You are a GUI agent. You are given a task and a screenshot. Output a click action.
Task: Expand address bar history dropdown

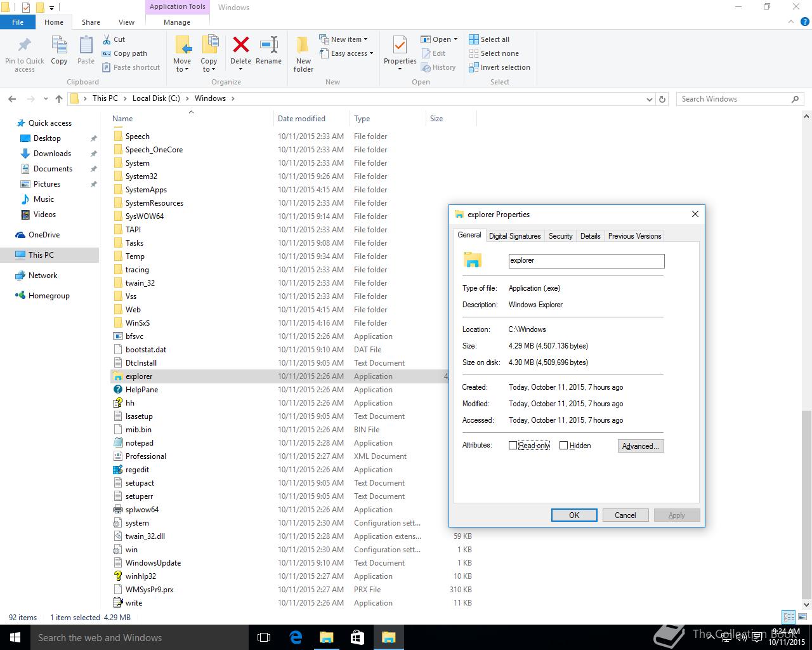tap(649, 99)
